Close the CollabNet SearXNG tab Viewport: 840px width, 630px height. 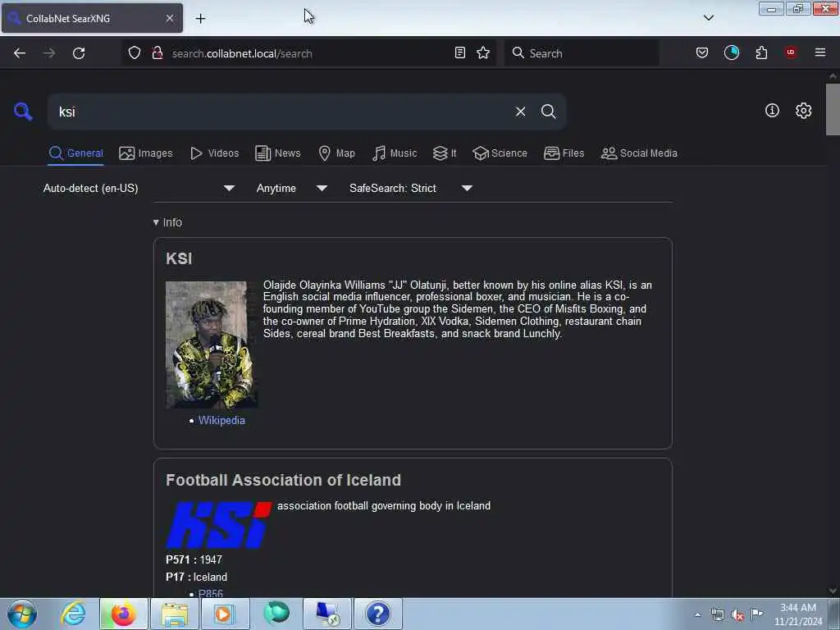tap(170, 18)
